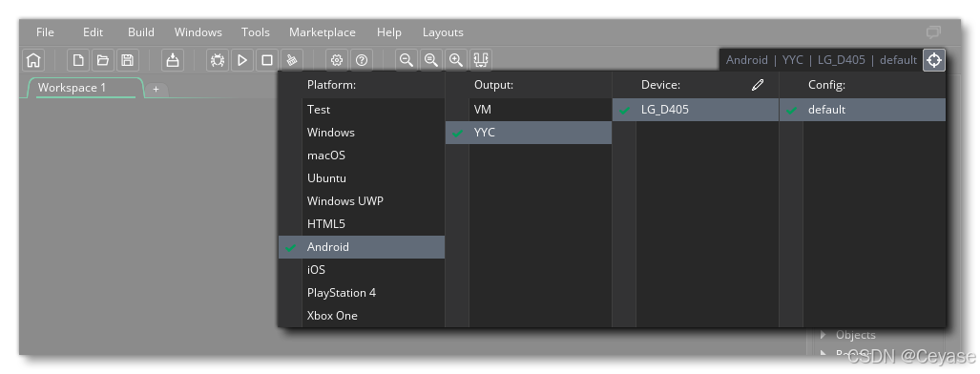Screen dimensions: 980x374
Task: Select the Android platform
Action: tap(362, 247)
